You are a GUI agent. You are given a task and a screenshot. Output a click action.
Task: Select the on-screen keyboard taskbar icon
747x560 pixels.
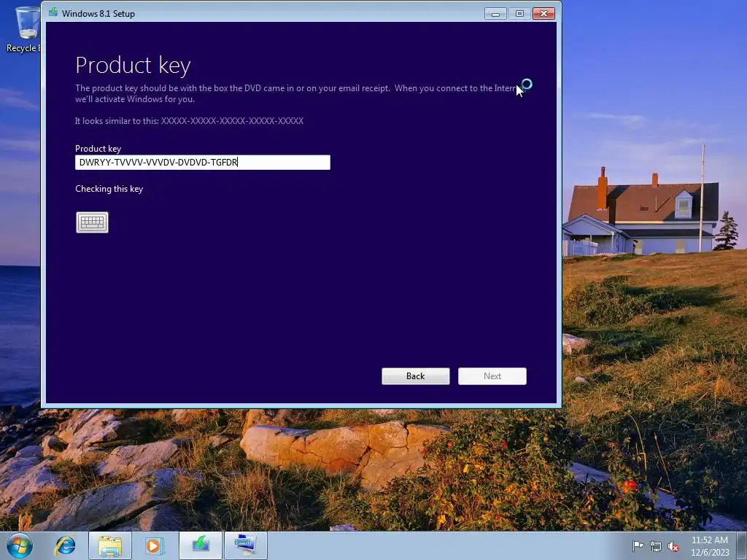click(x=245, y=545)
